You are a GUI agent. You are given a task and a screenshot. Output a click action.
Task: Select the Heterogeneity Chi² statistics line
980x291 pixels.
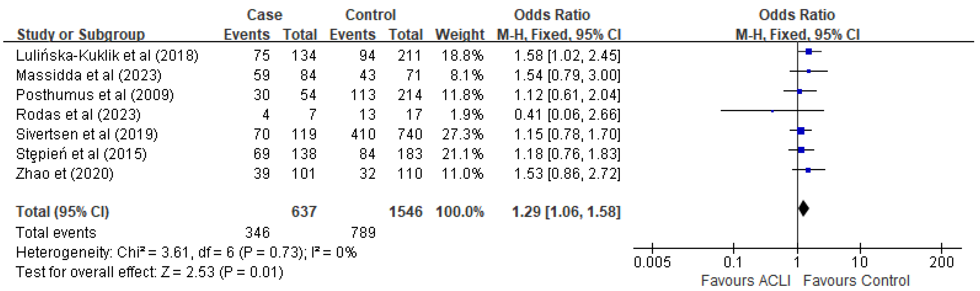pos(186,252)
